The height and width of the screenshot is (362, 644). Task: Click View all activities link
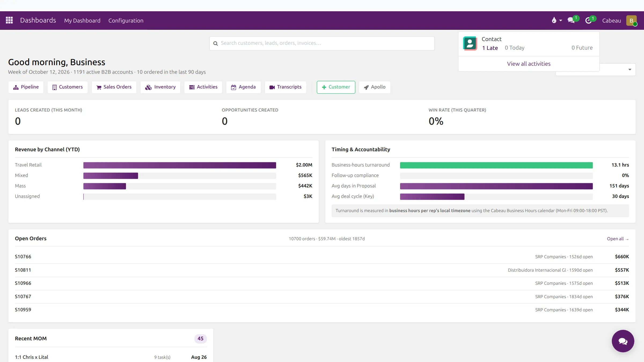point(529,64)
